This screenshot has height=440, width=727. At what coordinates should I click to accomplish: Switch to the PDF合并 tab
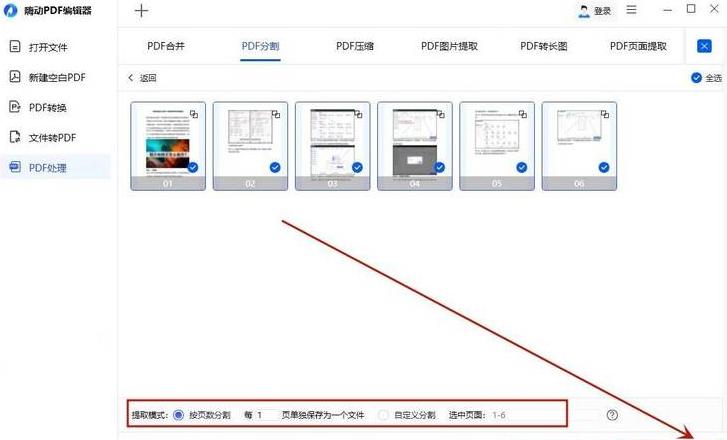pos(166,46)
